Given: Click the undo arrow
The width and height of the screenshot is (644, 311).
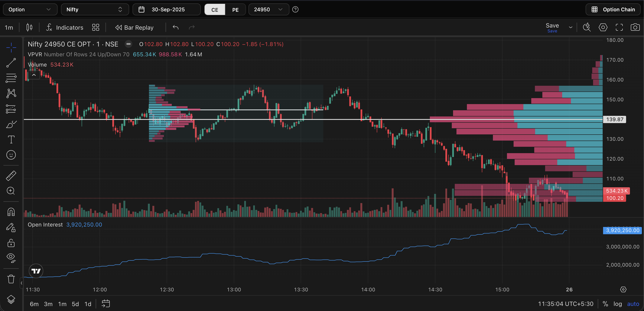Looking at the screenshot, I should coord(176,27).
